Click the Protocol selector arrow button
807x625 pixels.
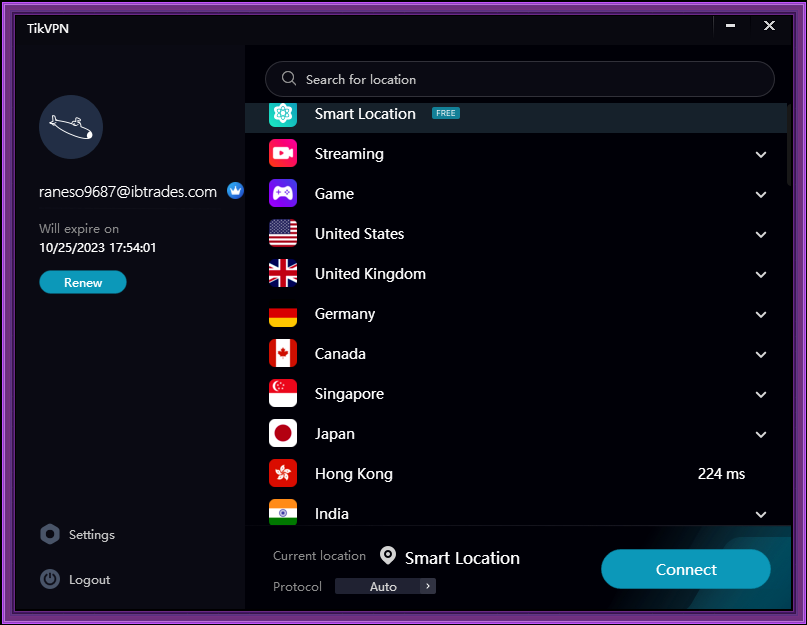[x=428, y=586]
